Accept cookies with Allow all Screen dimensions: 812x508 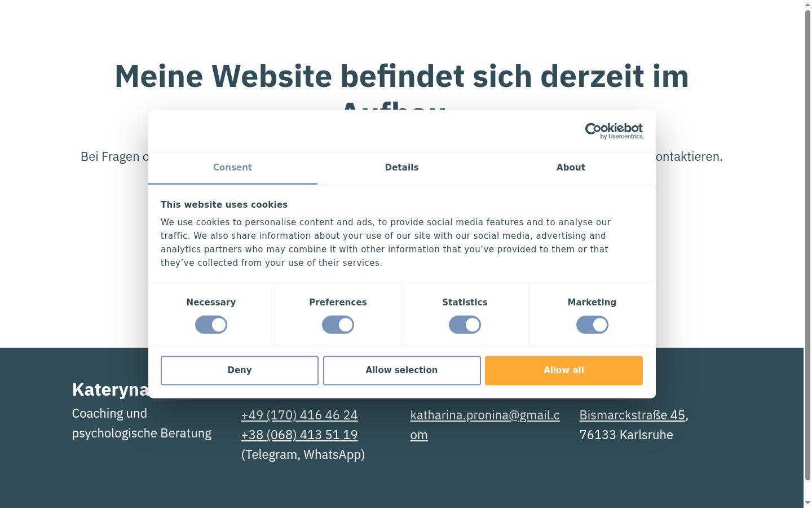[x=564, y=370]
